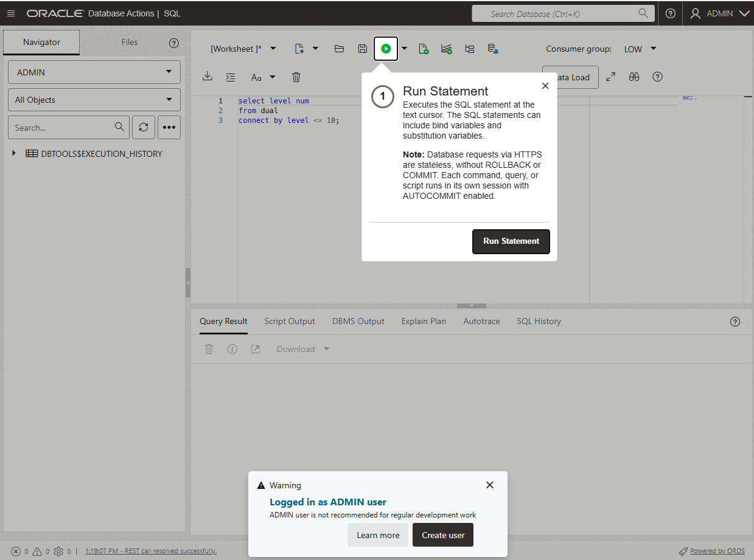Open help icon beside the Files tab
The image size is (754, 560).
[x=174, y=43]
